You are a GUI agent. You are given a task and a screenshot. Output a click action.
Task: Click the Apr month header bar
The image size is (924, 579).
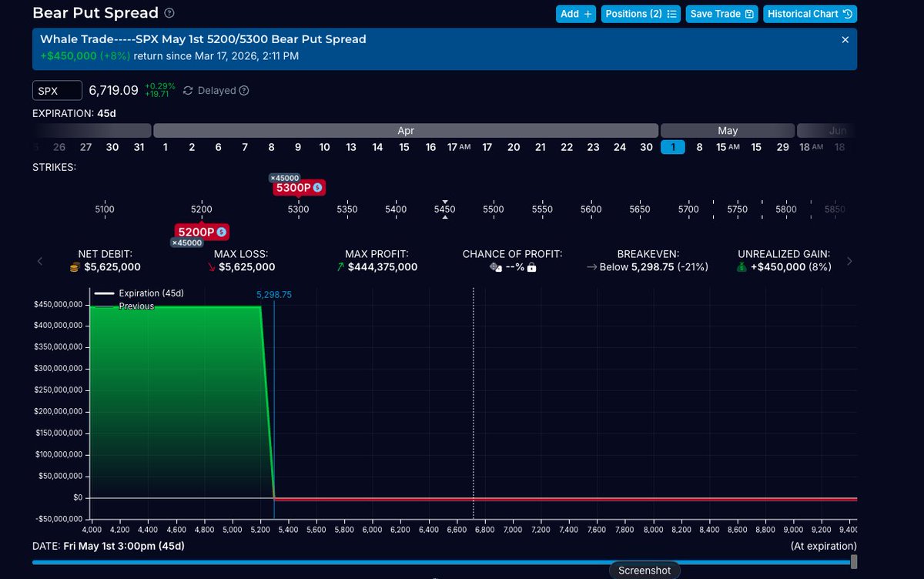406,130
